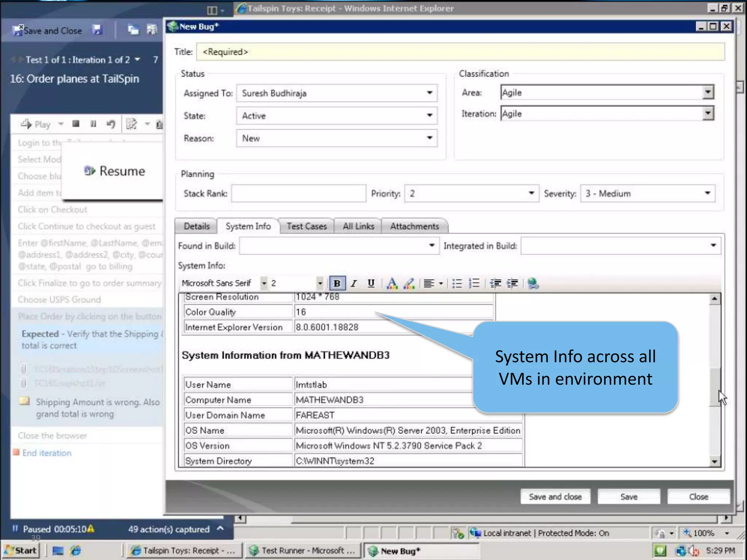Open the font color picker

click(392, 283)
